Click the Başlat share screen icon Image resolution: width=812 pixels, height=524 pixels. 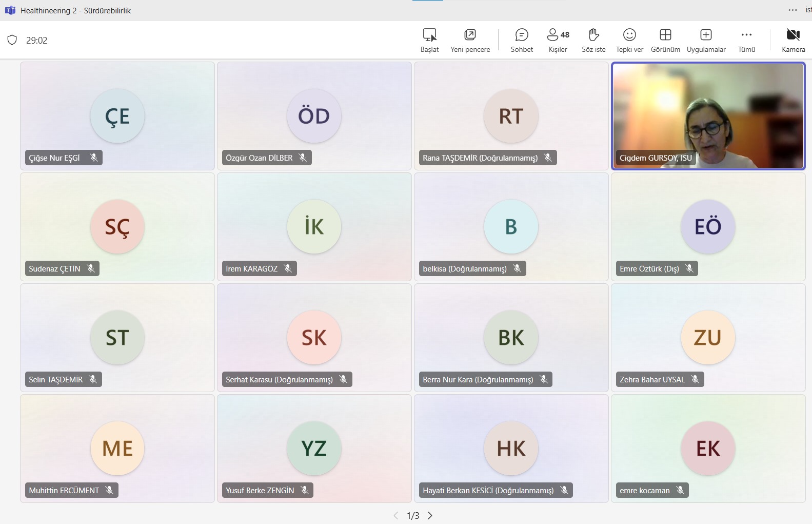coord(429,35)
